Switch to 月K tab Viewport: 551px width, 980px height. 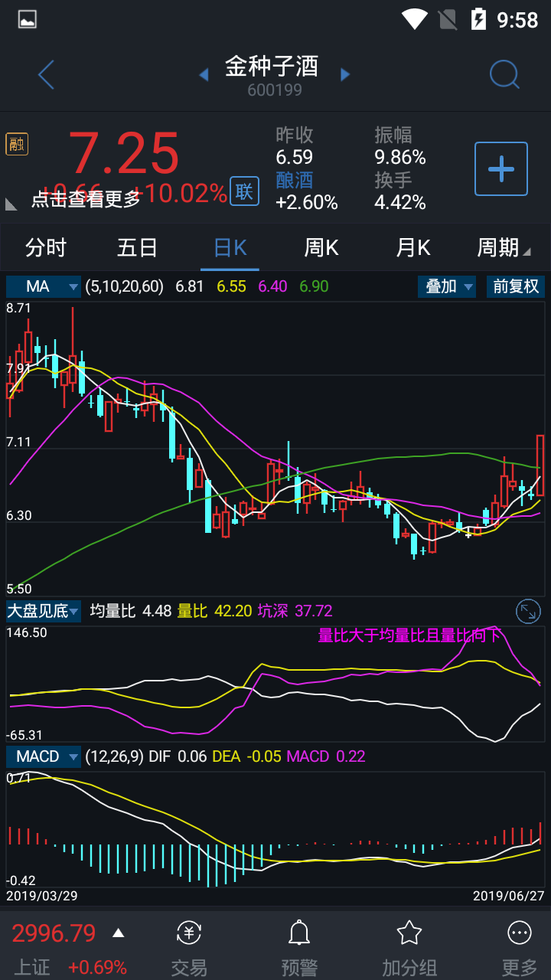413,248
